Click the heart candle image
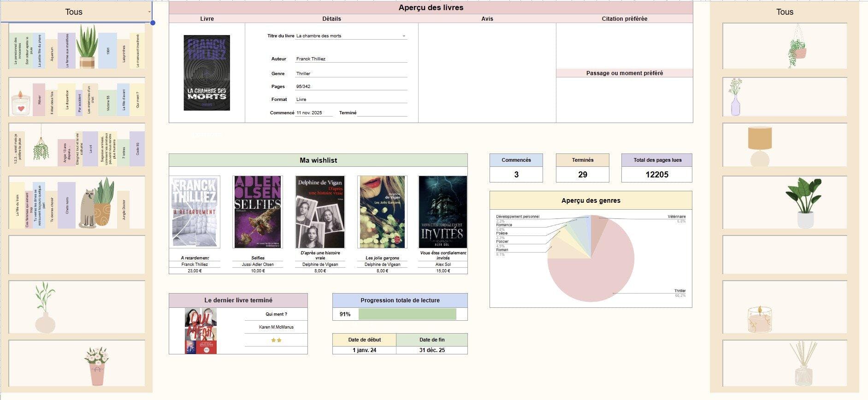 click(20, 103)
